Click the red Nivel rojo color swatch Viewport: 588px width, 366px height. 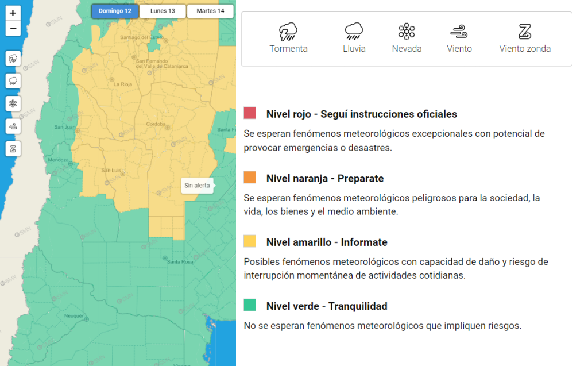click(250, 113)
